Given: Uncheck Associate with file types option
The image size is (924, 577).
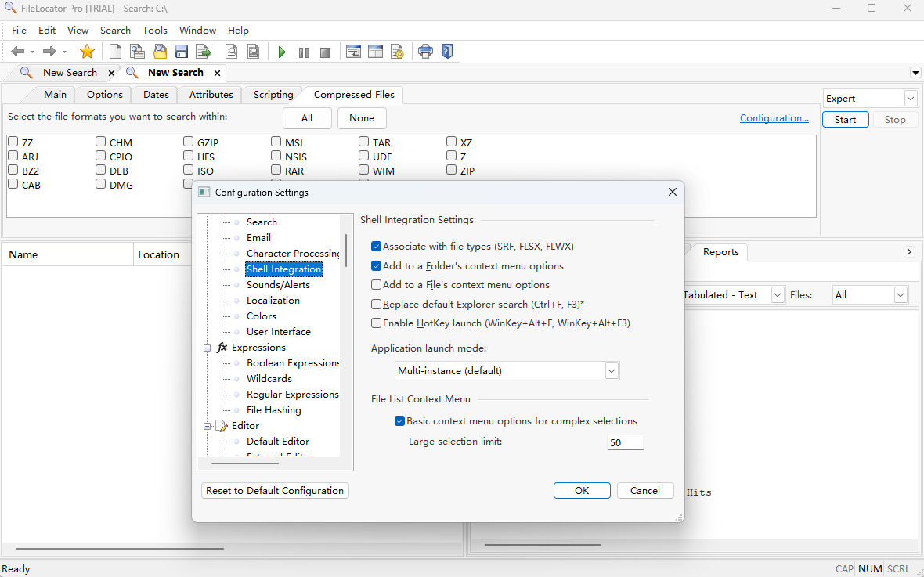Looking at the screenshot, I should [377, 246].
